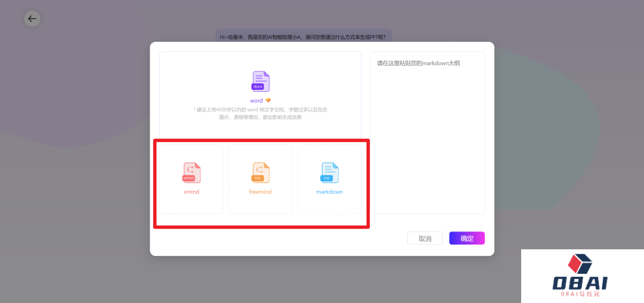Click the 'markdown' label text
This screenshot has height=303, width=644.
click(329, 191)
